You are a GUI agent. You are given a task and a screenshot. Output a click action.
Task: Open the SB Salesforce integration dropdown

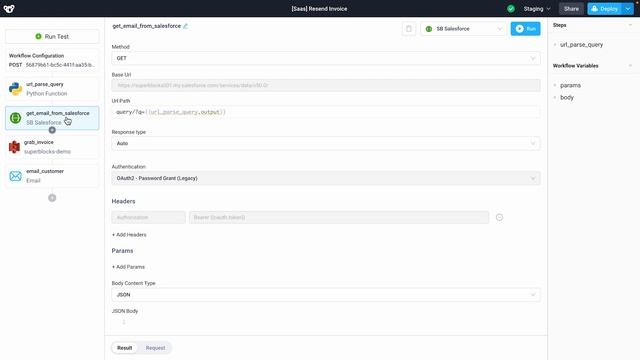[463, 29]
